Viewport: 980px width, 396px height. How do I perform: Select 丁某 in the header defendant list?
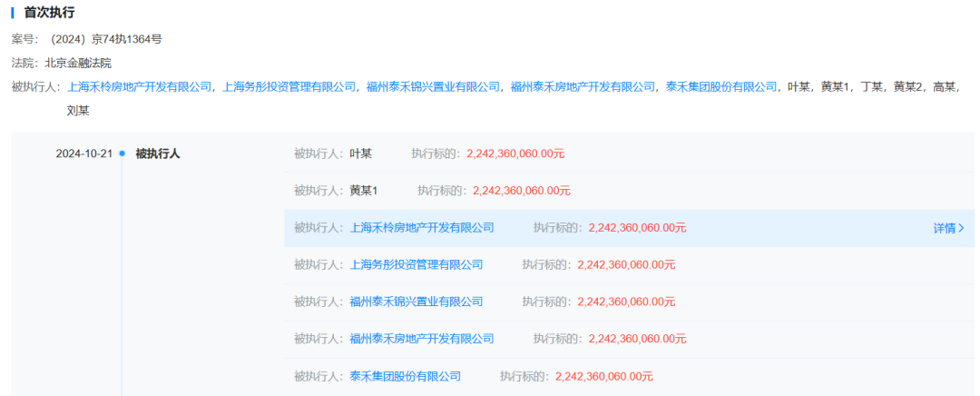click(872, 87)
